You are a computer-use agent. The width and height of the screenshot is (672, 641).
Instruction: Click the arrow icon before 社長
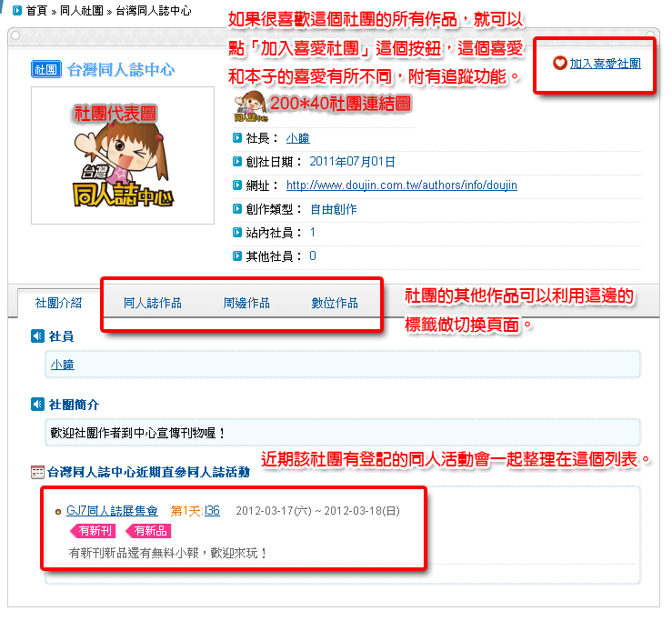point(237,138)
